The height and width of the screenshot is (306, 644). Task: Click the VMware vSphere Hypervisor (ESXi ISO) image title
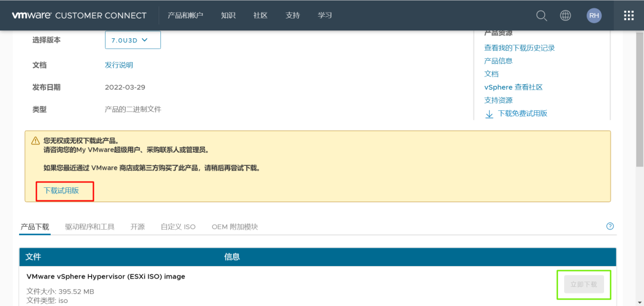click(106, 276)
